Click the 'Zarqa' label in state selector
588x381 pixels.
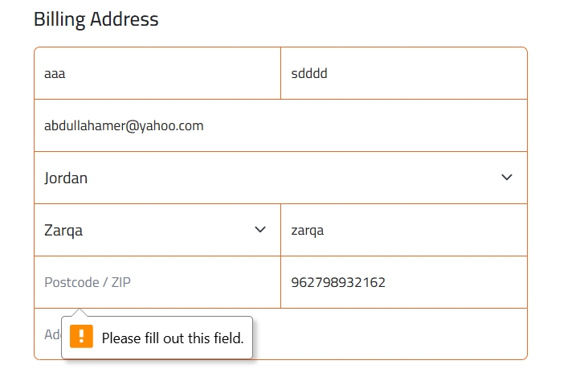click(x=63, y=230)
